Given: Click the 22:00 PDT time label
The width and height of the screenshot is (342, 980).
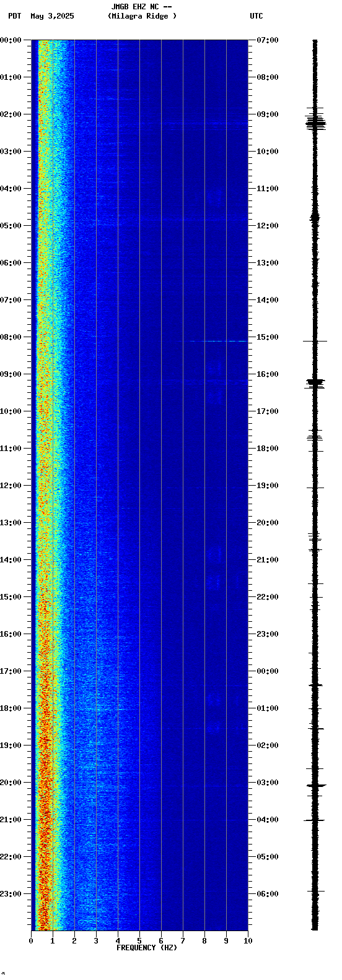Looking at the screenshot, I should pos(11,857).
